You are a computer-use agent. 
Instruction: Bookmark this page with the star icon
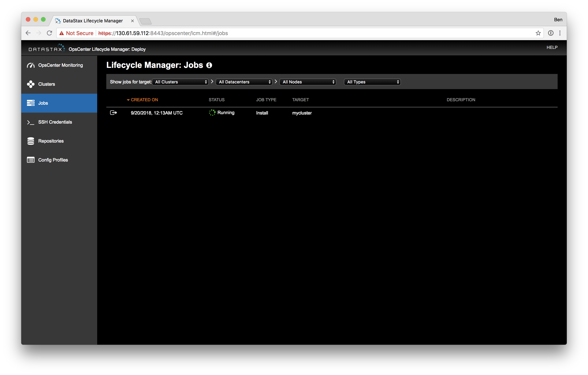pyautogui.click(x=538, y=33)
